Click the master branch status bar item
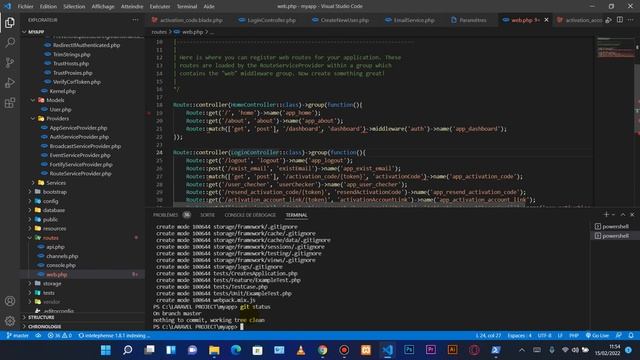 coord(18,336)
